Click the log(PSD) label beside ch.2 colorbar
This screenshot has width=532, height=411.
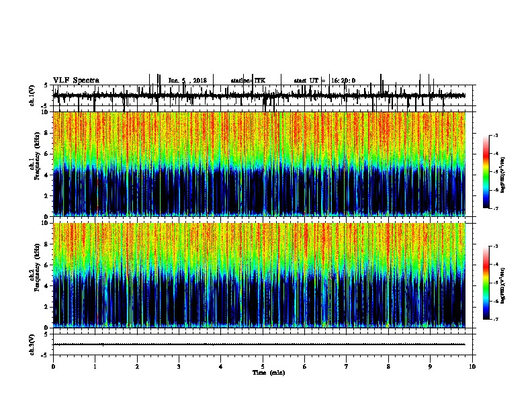(x=503, y=285)
